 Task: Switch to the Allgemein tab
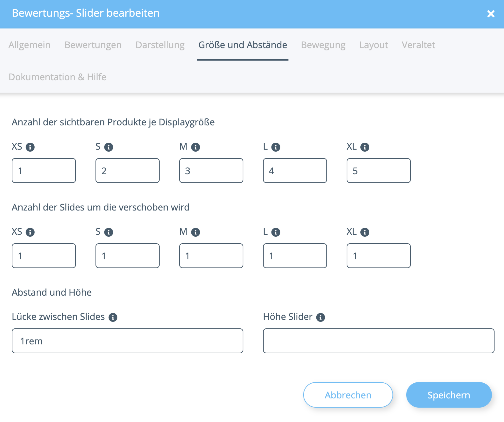click(x=30, y=45)
